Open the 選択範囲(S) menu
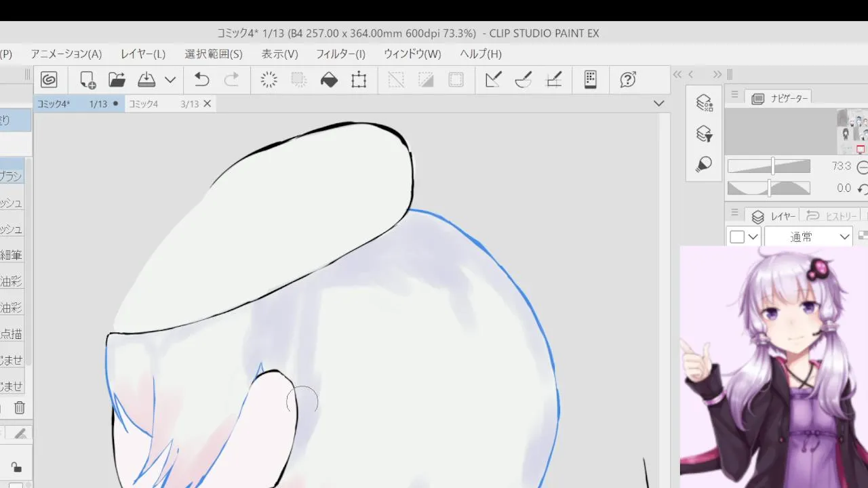The image size is (868, 488). (x=214, y=54)
